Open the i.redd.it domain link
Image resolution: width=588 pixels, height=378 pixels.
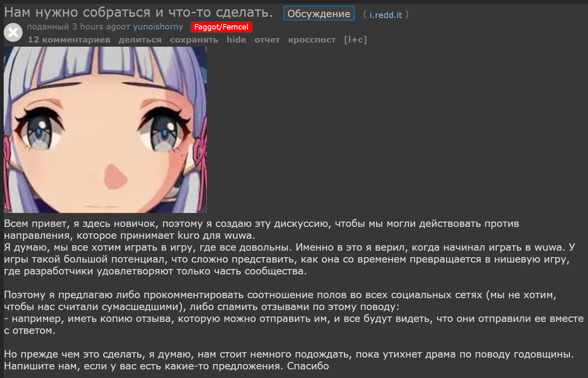point(386,15)
